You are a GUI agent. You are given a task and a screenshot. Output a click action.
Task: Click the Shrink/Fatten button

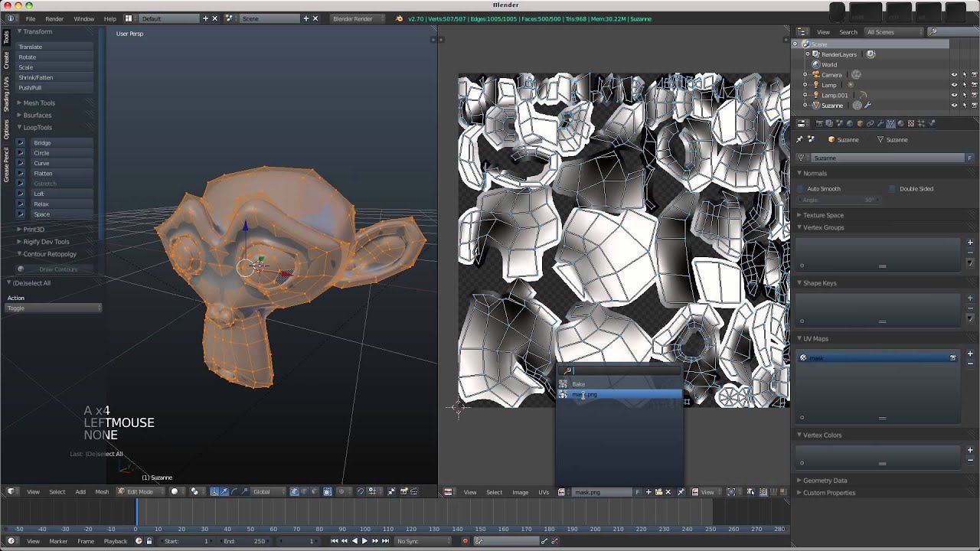[x=54, y=77]
